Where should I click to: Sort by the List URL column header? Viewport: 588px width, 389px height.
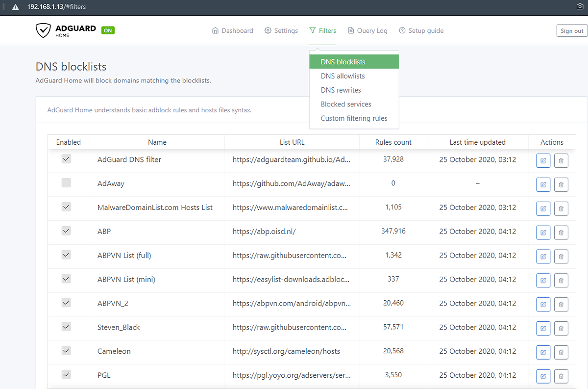coord(292,142)
